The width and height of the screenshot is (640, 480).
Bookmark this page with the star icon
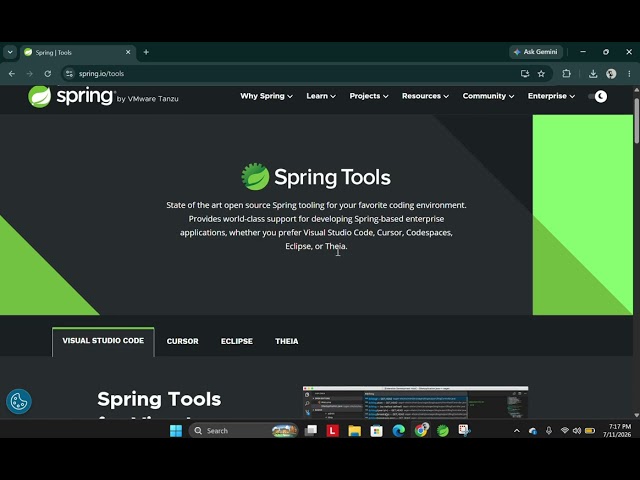pos(541,74)
